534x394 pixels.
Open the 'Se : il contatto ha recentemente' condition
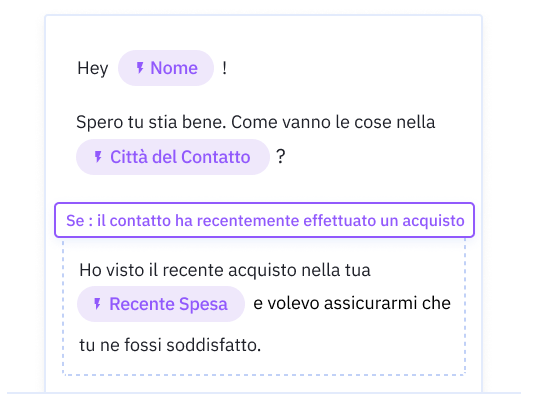coord(264,220)
